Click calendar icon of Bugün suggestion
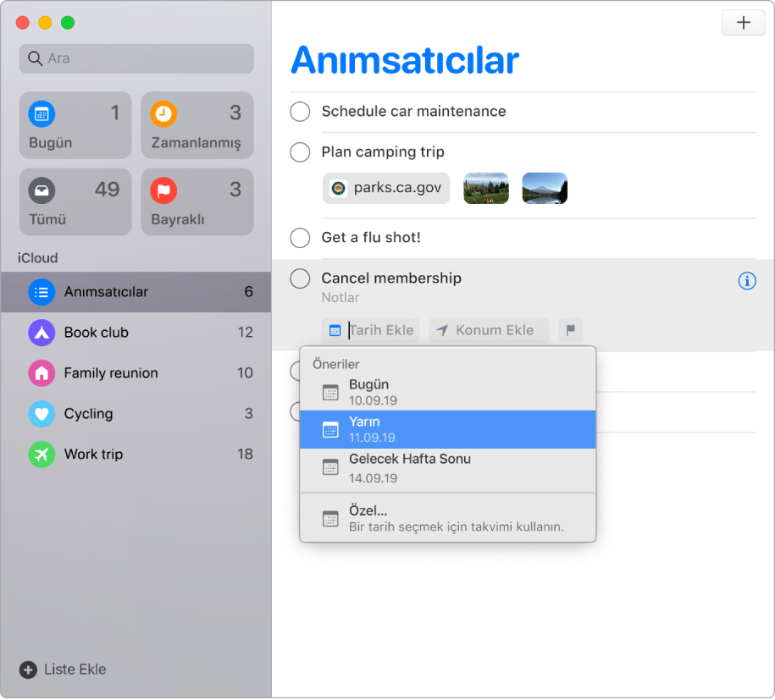Image resolution: width=775 pixels, height=700 pixels. tap(330, 392)
